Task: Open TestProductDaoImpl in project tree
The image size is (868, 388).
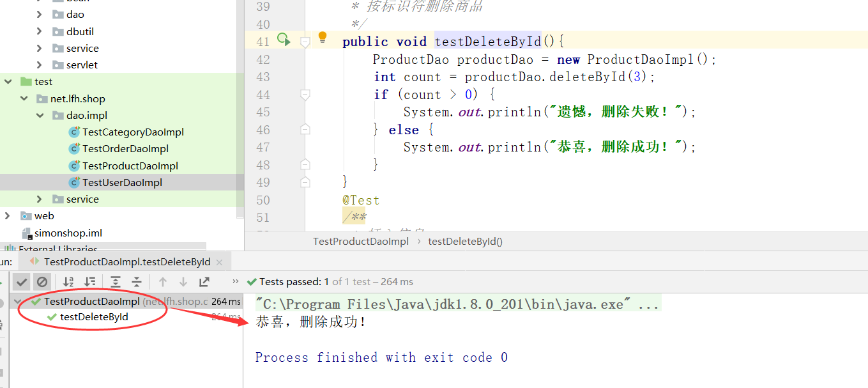Action: click(x=130, y=166)
